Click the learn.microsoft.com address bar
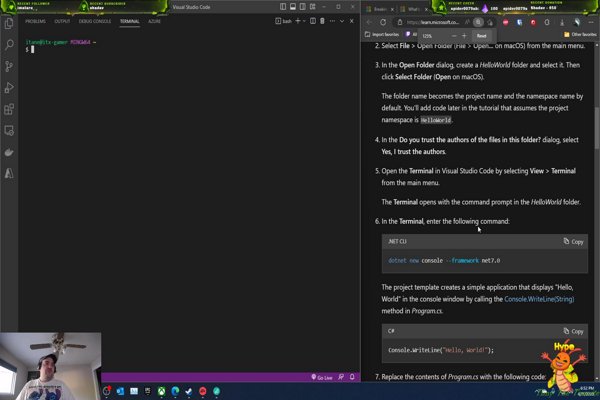 pyautogui.click(x=432, y=22)
